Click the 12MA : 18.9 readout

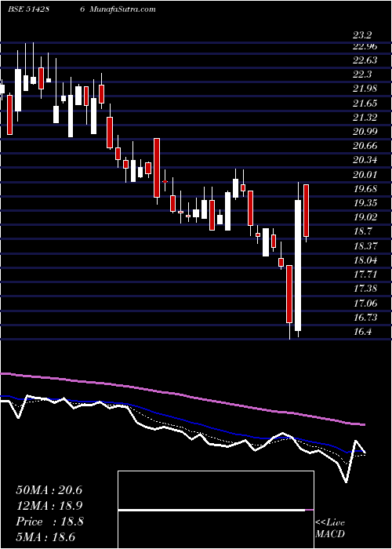tap(49, 506)
